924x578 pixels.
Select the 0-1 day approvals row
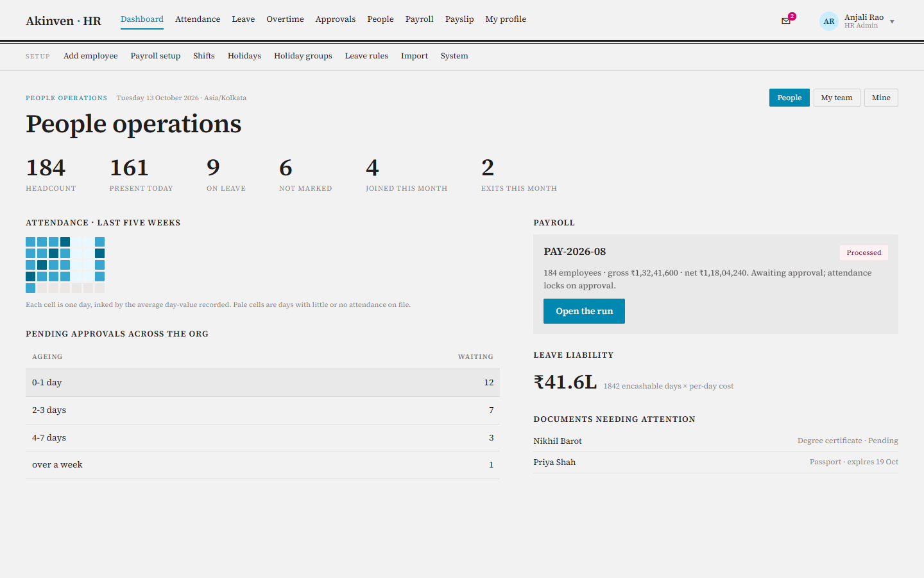point(262,383)
